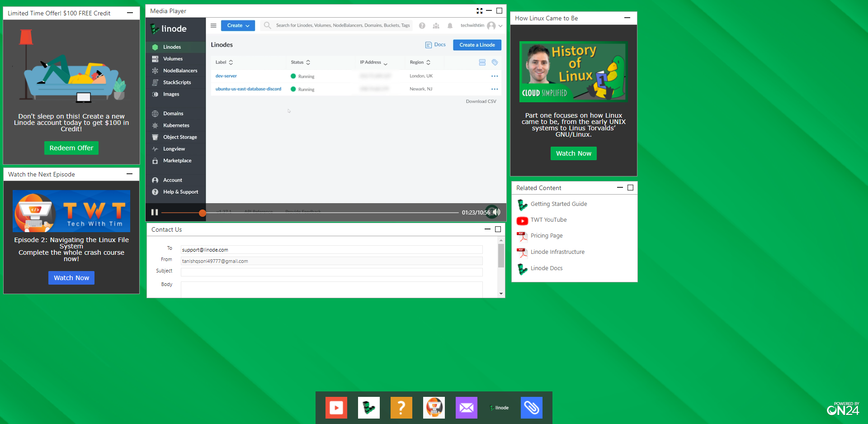Click the PDF icon beside Pricing Page

[x=522, y=237]
